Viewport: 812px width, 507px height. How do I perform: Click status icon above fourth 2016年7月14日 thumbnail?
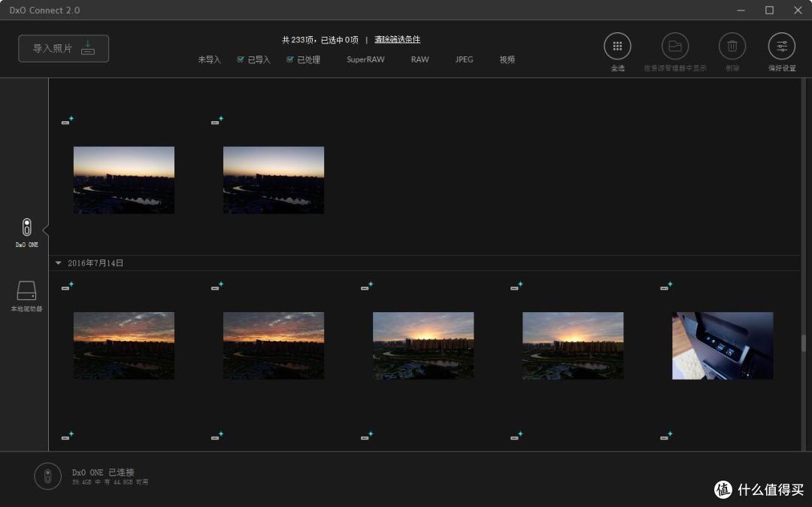(x=517, y=286)
